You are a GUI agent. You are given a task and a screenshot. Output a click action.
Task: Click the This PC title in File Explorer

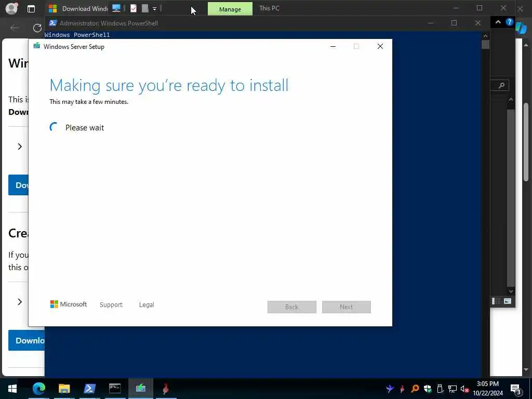[x=270, y=8]
